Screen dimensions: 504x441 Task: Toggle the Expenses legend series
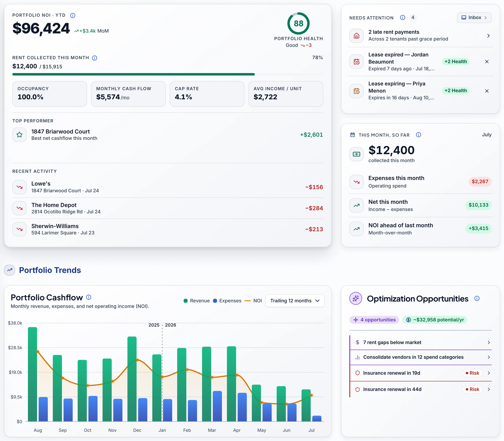[x=227, y=301]
